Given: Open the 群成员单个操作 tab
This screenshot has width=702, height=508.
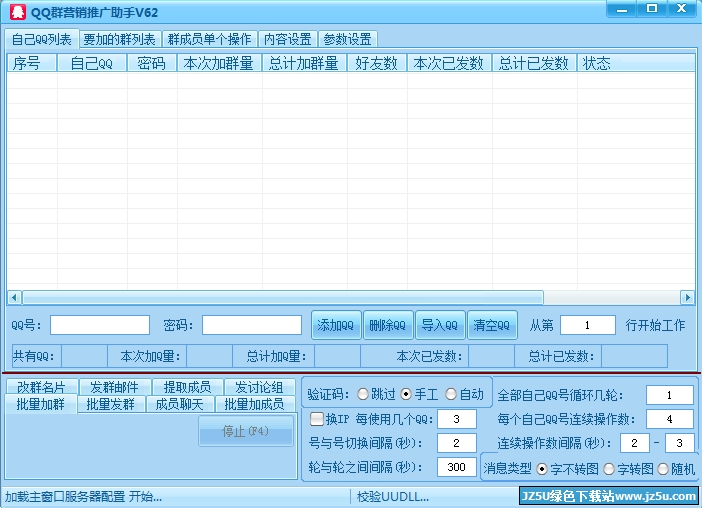Looking at the screenshot, I should (x=210, y=39).
